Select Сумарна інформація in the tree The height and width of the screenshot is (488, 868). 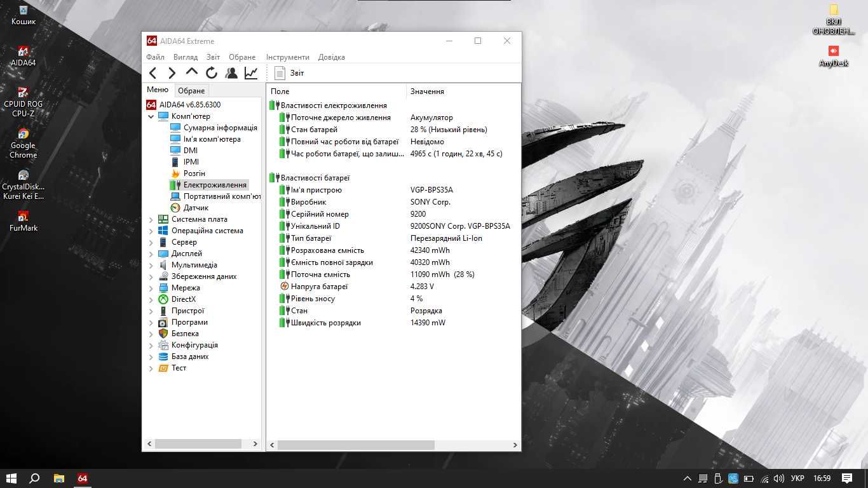(220, 128)
